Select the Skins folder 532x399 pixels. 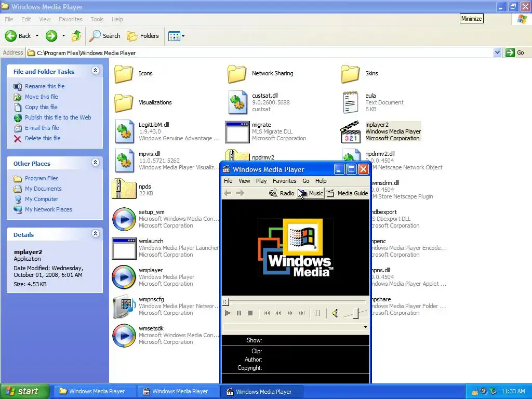(x=350, y=74)
